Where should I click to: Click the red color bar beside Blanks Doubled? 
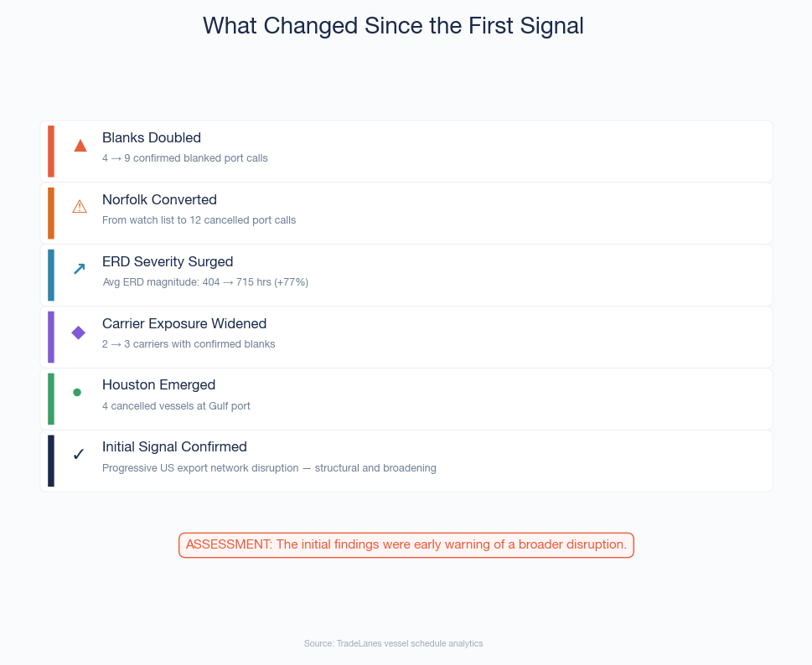tap(51, 152)
